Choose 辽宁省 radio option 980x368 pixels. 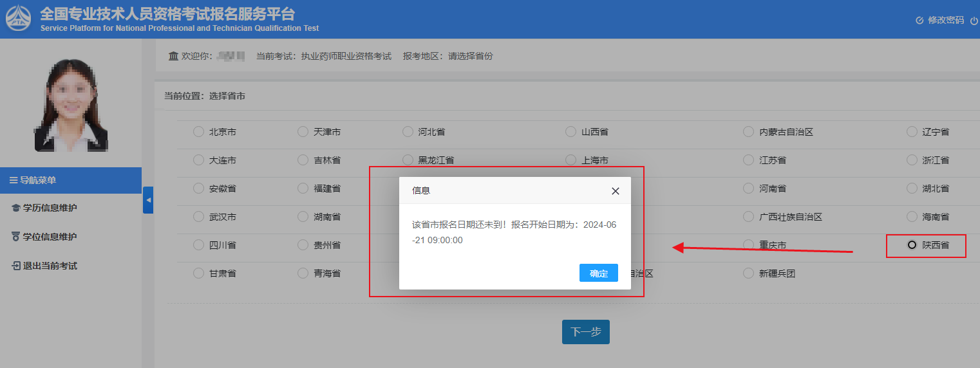point(912,132)
